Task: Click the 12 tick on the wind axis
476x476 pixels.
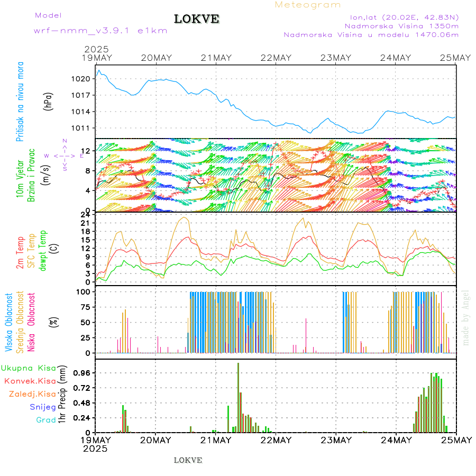Action: point(86,151)
